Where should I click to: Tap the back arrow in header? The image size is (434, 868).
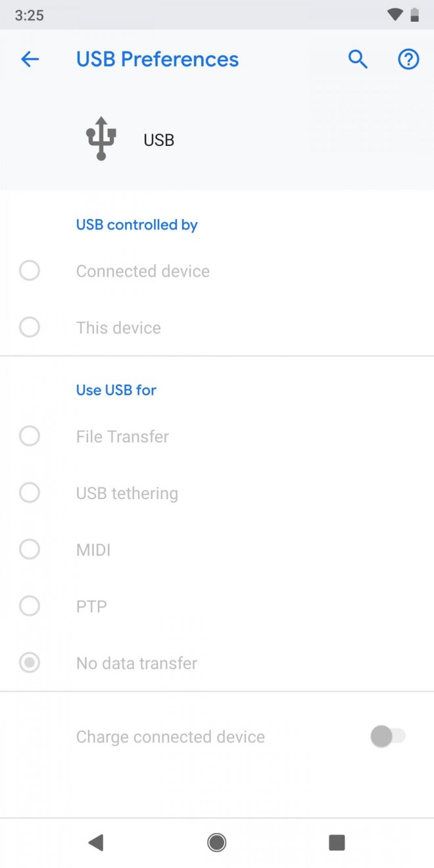(30, 59)
